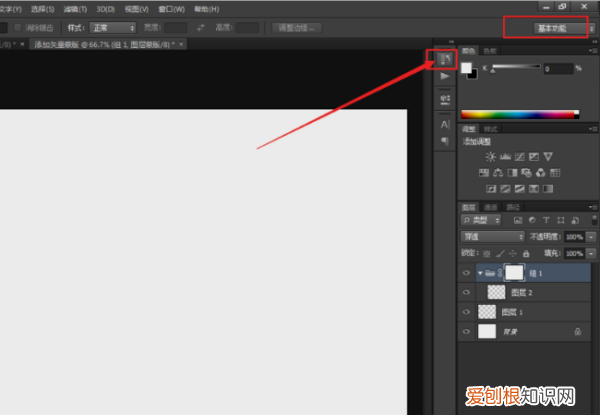Open the History panel icon in collapsed dock

tap(445, 60)
